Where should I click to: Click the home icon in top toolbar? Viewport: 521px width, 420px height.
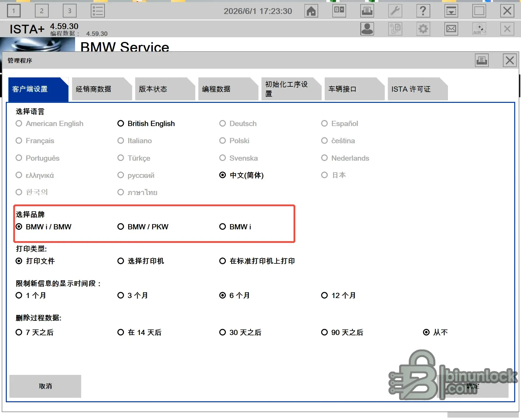click(311, 11)
